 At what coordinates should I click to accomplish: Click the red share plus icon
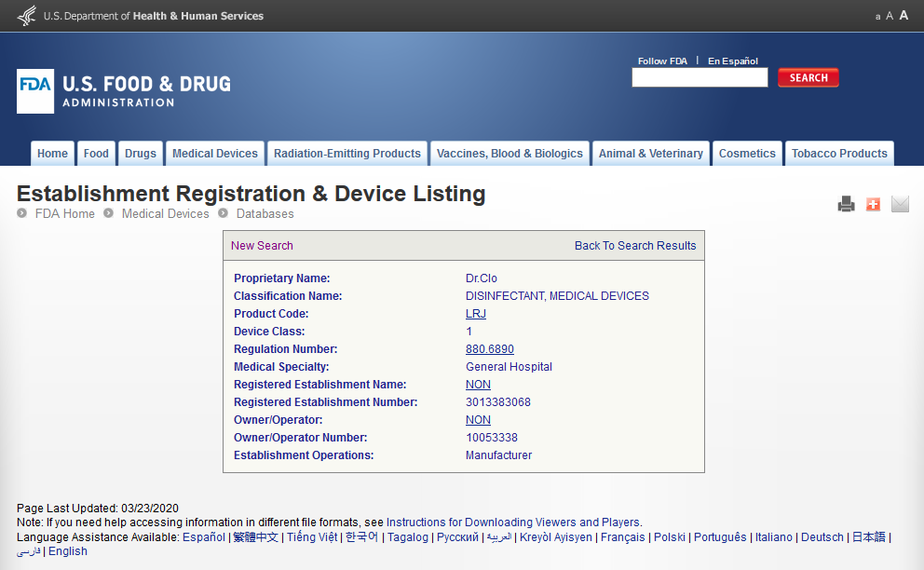pyautogui.click(x=873, y=204)
